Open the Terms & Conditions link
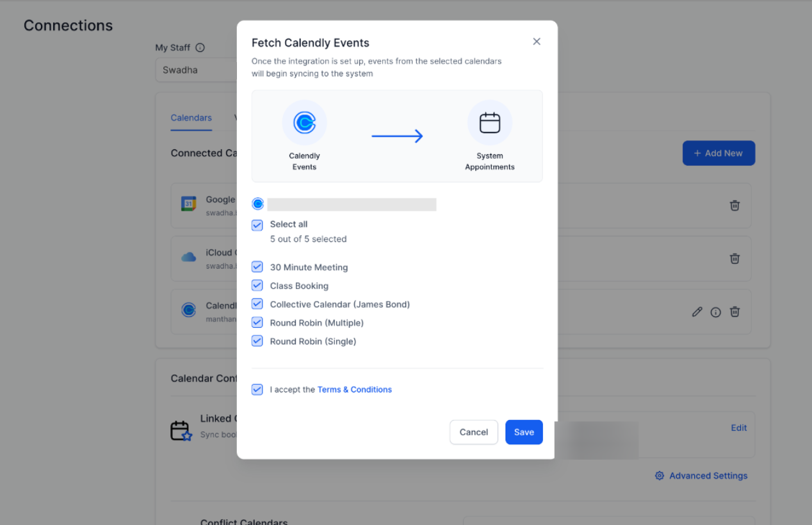Viewport: 812px width, 525px height. click(x=354, y=389)
